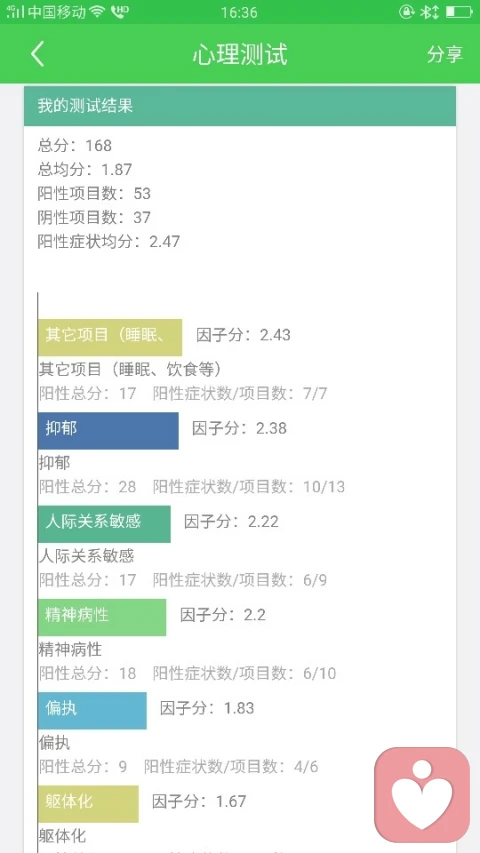The height and width of the screenshot is (853, 480).
Task: Tap the 我的测试结果 header
Action: [x=239, y=106]
